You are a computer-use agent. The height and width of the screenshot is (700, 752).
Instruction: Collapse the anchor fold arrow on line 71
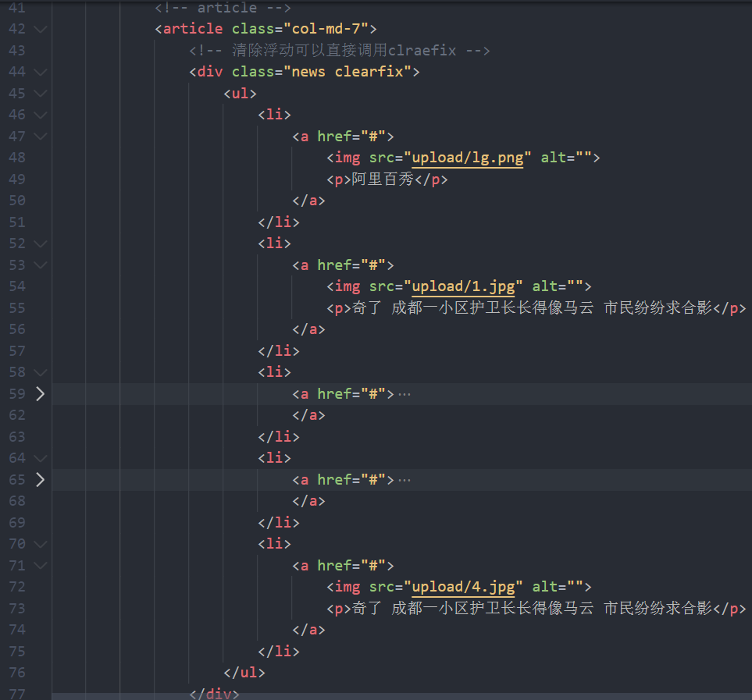(x=41, y=565)
